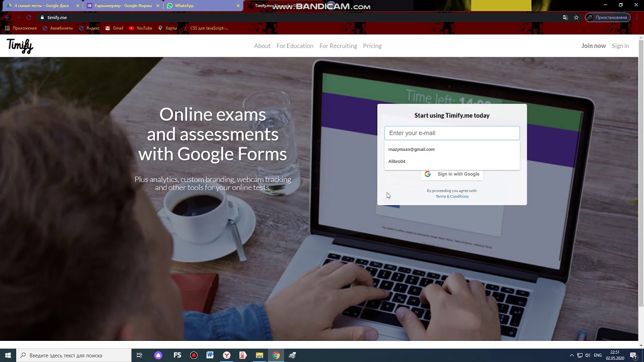This screenshot has height=362, width=644.
Task: Click the Приостановлена profile button
Action: (x=608, y=17)
